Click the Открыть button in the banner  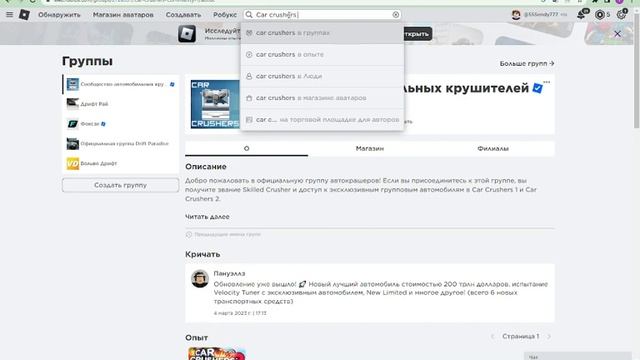(x=417, y=34)
